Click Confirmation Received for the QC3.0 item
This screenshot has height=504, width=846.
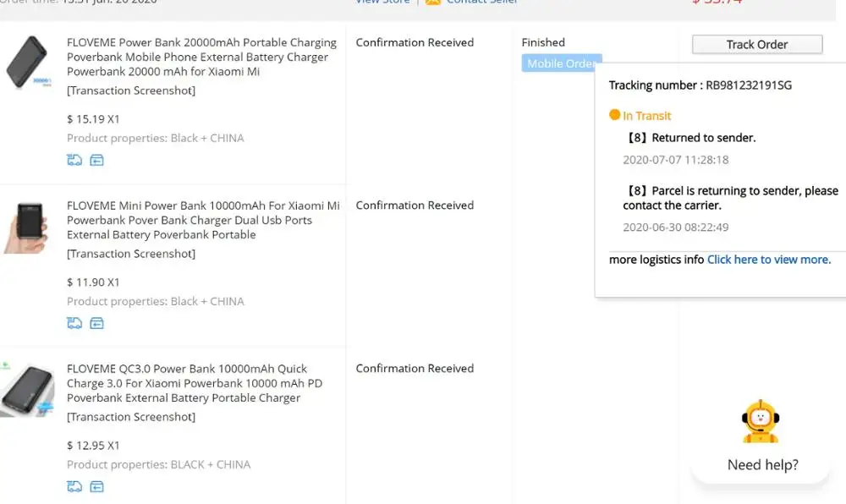[x=415, y=369]
